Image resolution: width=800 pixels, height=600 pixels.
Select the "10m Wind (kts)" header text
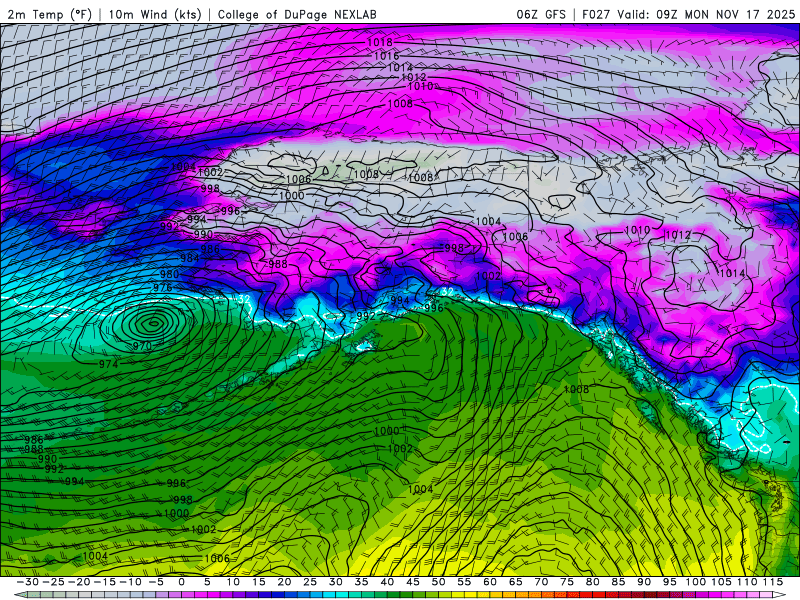coord(155,14)
